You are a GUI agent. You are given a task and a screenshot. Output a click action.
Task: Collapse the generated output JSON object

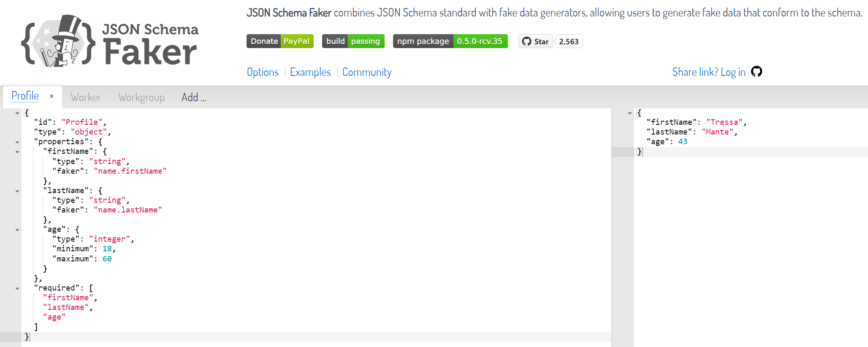point(630,113)
